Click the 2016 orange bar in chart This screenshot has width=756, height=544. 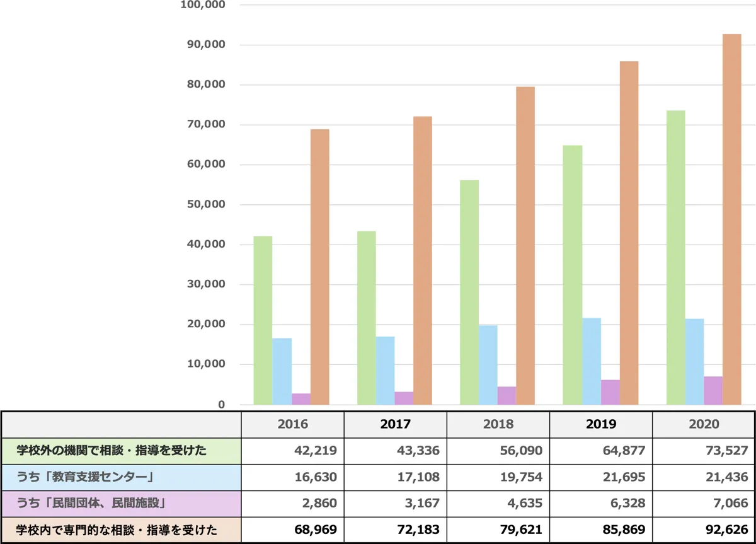320,267
